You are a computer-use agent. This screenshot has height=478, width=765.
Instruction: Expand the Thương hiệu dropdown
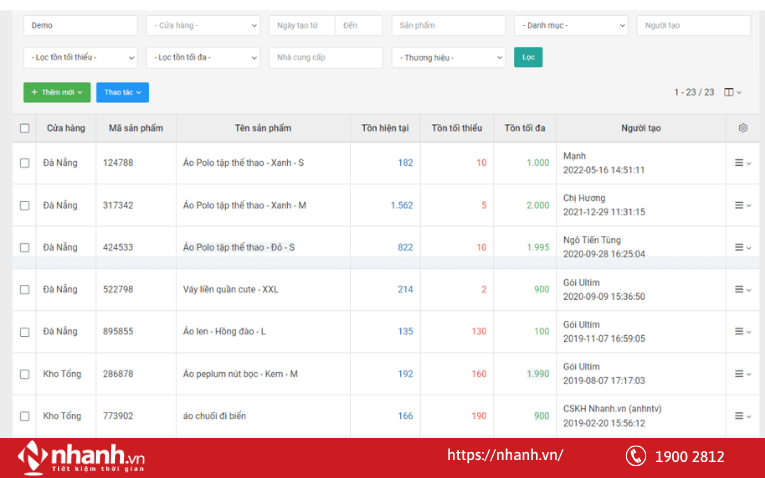point(448,58)
